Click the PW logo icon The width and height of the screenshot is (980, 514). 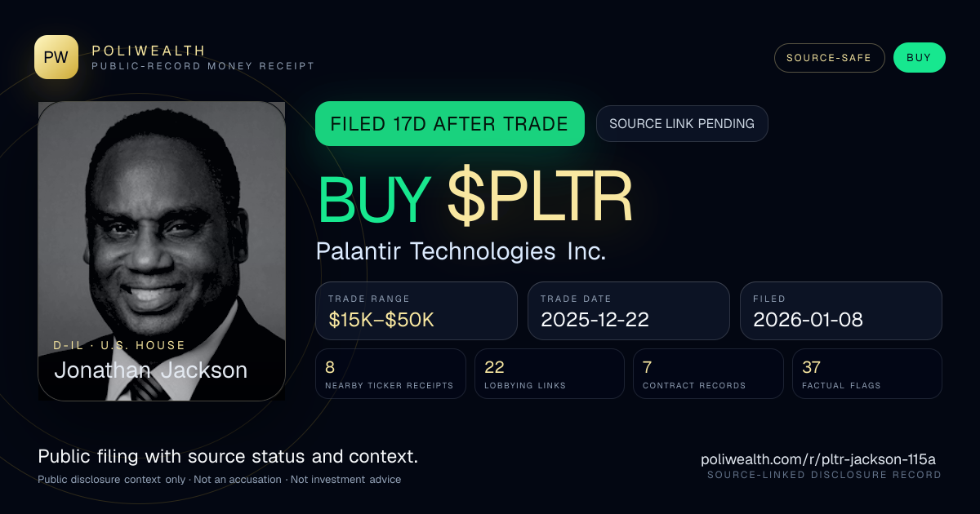pyautogui.click(x=56, y=57)
